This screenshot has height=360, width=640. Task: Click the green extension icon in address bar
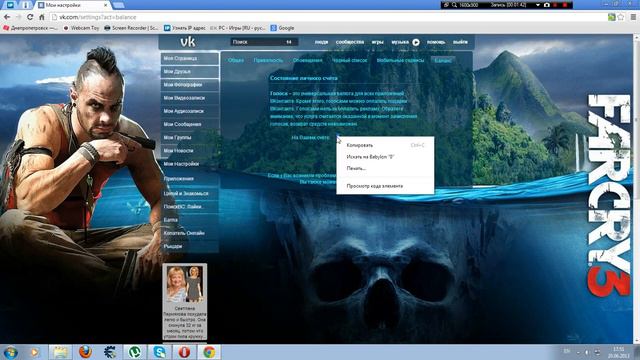611,17
